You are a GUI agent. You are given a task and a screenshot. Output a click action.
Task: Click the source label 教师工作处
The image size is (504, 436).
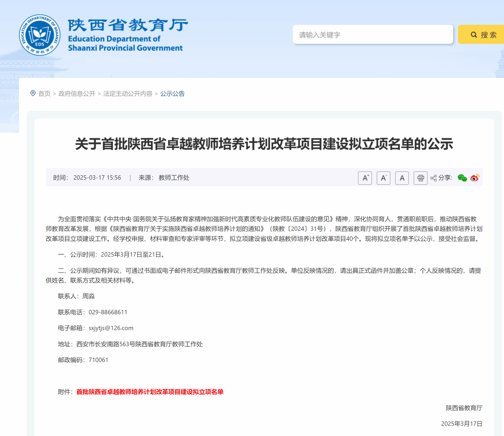point(174,178)
